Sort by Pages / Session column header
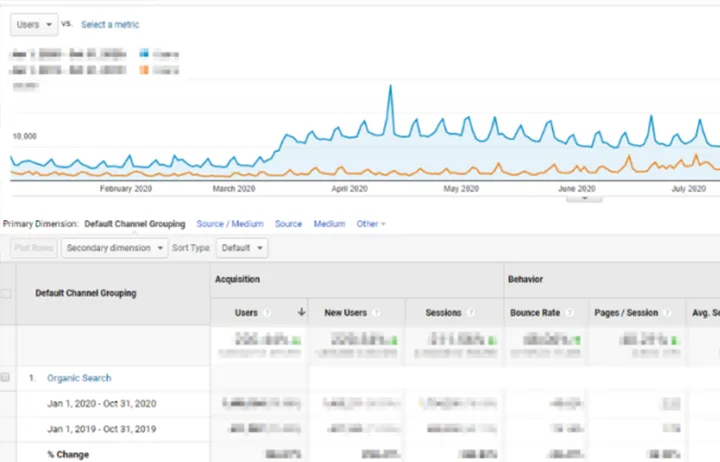 (626, 313)
